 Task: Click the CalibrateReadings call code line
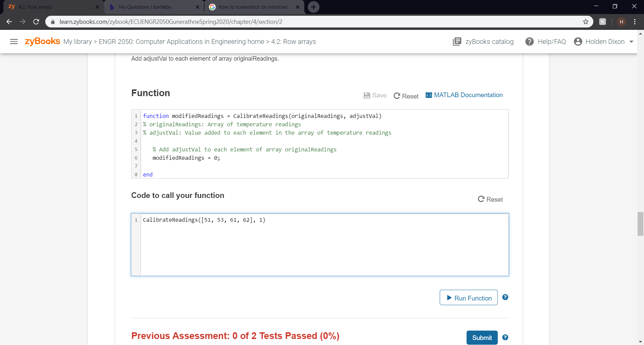[204, 220]
